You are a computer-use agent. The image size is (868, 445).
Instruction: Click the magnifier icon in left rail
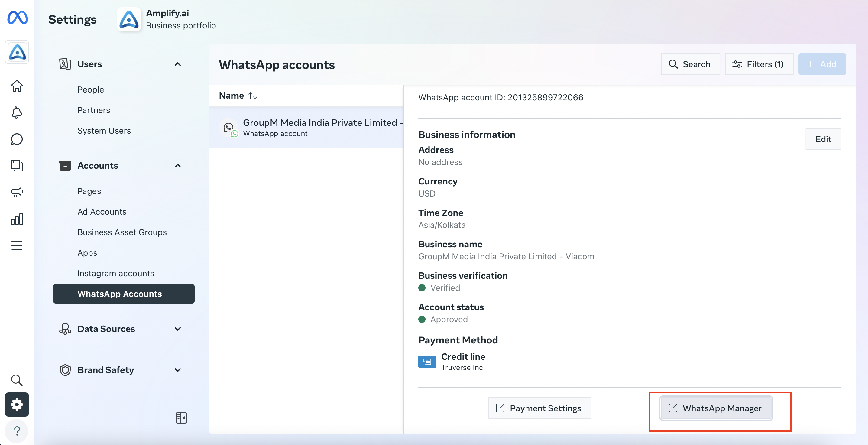(x=17, y=380)
